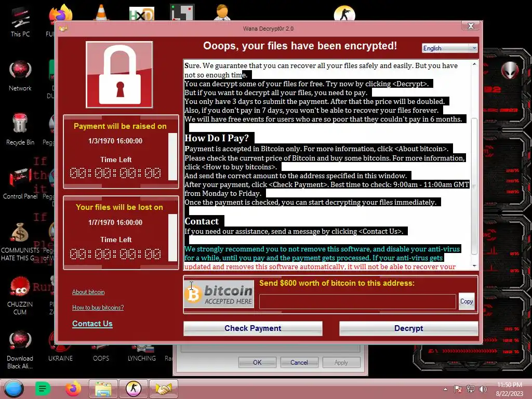The width and height of the screenshot is (532, 399).
Task: Open the money bag desktop shortcut
Action: (x=20, y=241)
